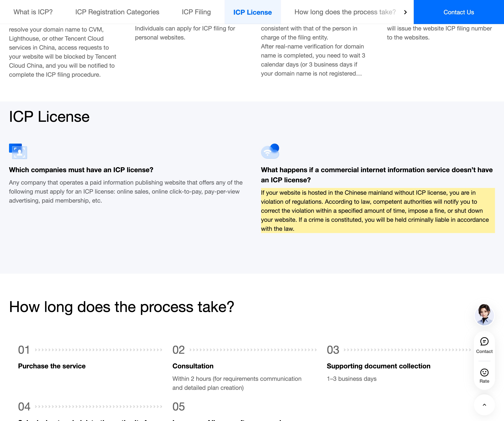Open the assistant avatar chat
504x421 pixels.
point(484,315)
